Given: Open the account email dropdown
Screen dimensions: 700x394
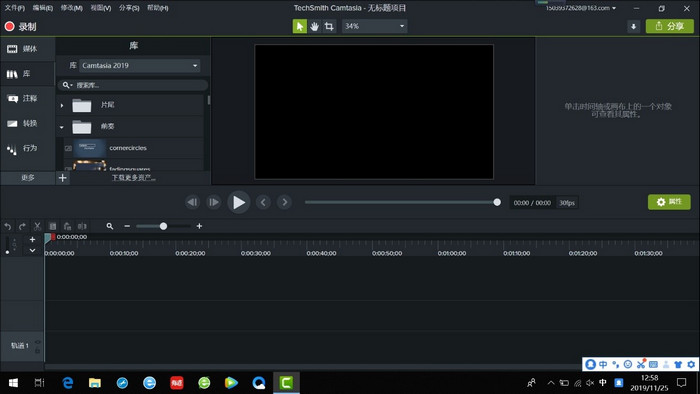Looking at the screenshot, I should pos(581,8).
